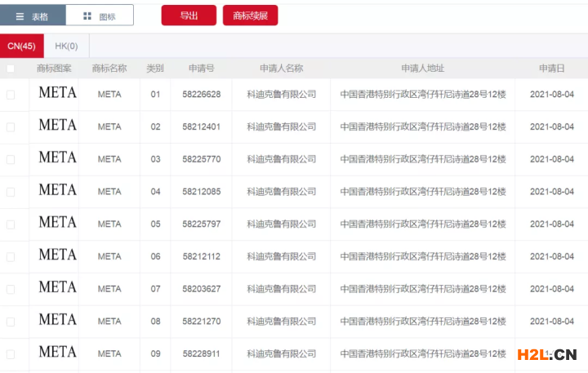The image size is (588, 373).
Task: Click application number 58212085
Action: click(x=202, y=192)
